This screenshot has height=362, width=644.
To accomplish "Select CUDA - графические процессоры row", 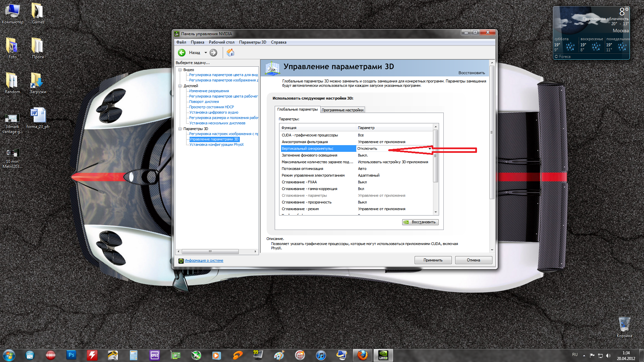I will click(x=357, y=135).
